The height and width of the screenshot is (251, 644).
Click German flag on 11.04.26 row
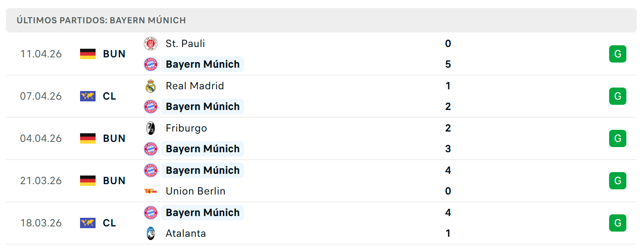88,54
